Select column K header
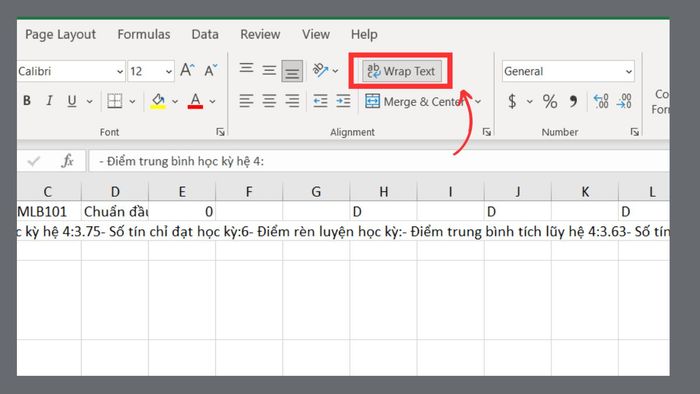This screenshot has height=394, width=700. click(x=585, y=192)
